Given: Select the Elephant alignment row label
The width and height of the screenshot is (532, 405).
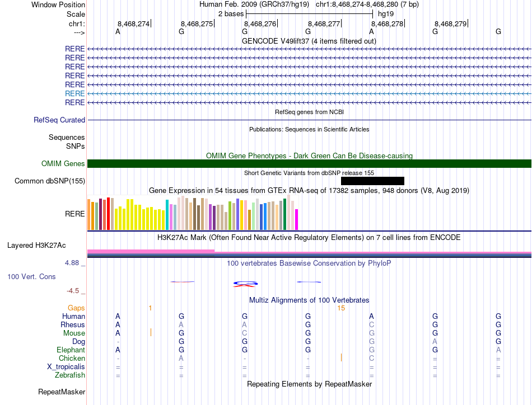Looking at the screenshot, I should [71, 350].
